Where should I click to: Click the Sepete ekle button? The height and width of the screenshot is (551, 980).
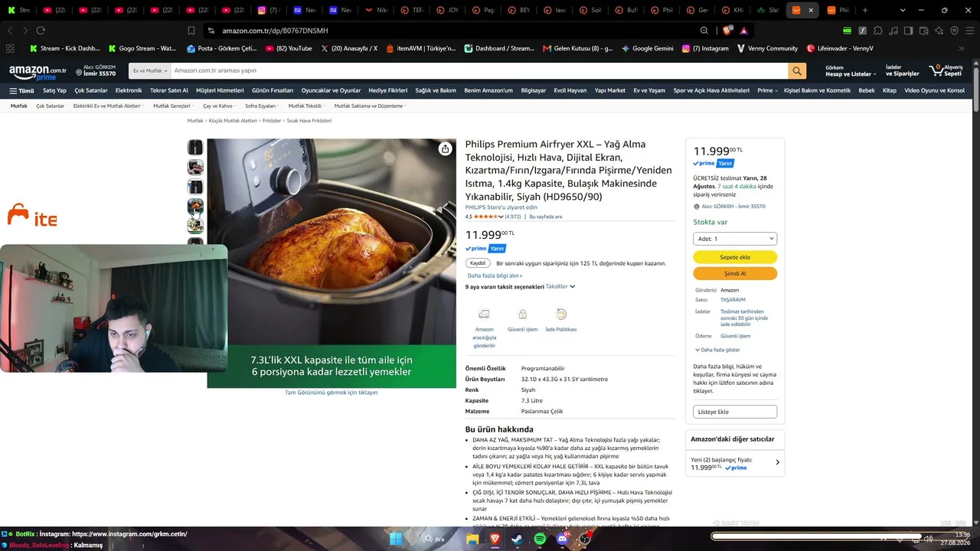(x=735, y=257)
